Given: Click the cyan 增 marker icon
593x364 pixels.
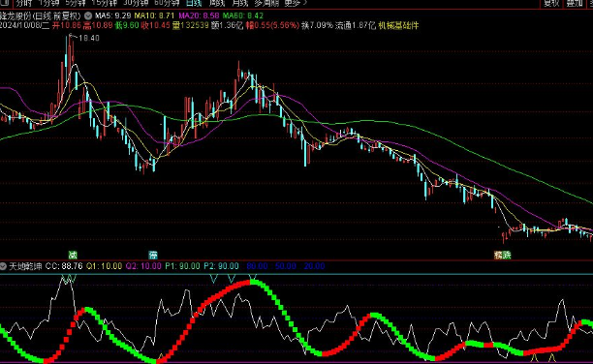Looking at the screenshot, I should 153,255.
